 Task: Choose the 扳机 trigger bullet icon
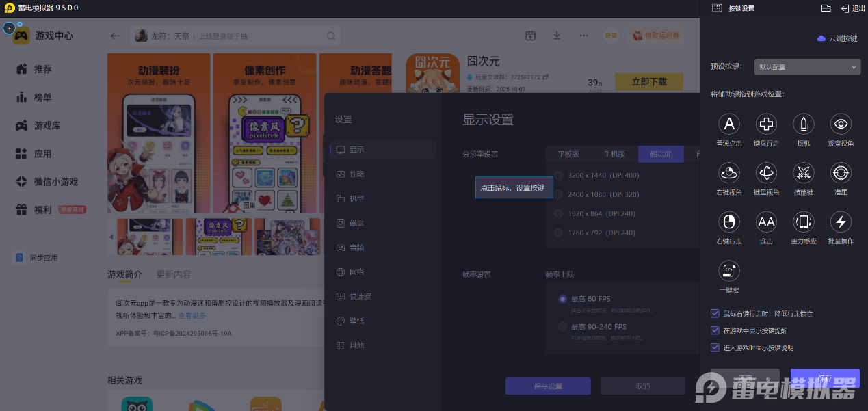click(x=803, y=124)
